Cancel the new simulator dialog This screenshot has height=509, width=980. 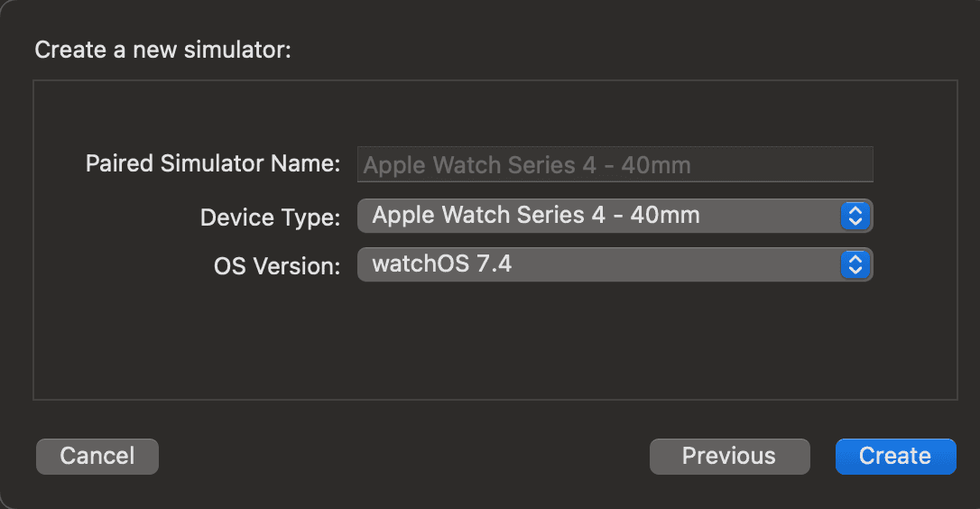pyautogui.click(x=97, y=457)
